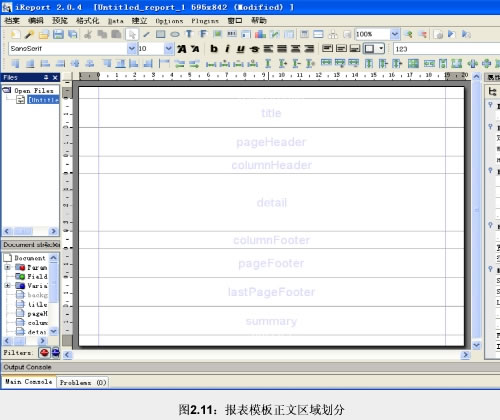Select the Rectangle tool
Screen dimensions: 500x420
tap(160, 34)
